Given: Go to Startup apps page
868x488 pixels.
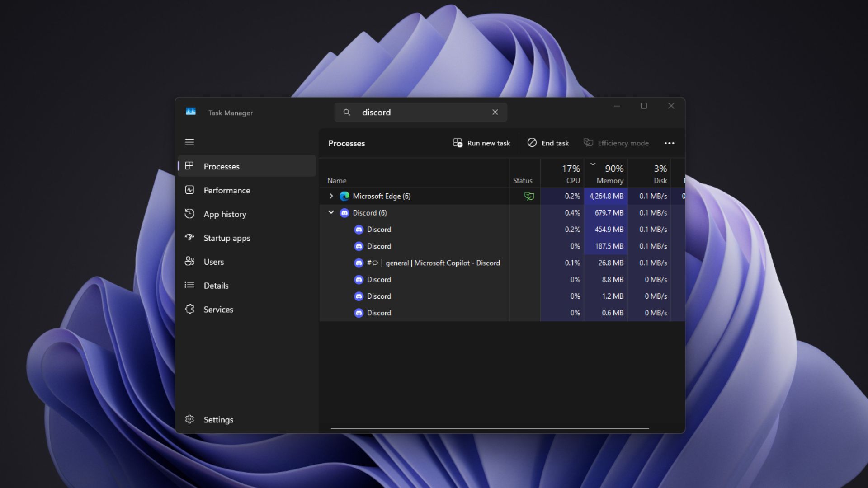Looking at the screenshot, I should pos(247,238).
